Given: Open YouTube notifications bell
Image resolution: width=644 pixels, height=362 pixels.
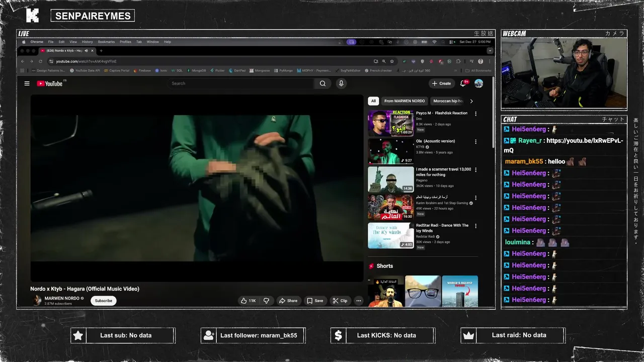Looking at the screenshot, I should (463, 83).
